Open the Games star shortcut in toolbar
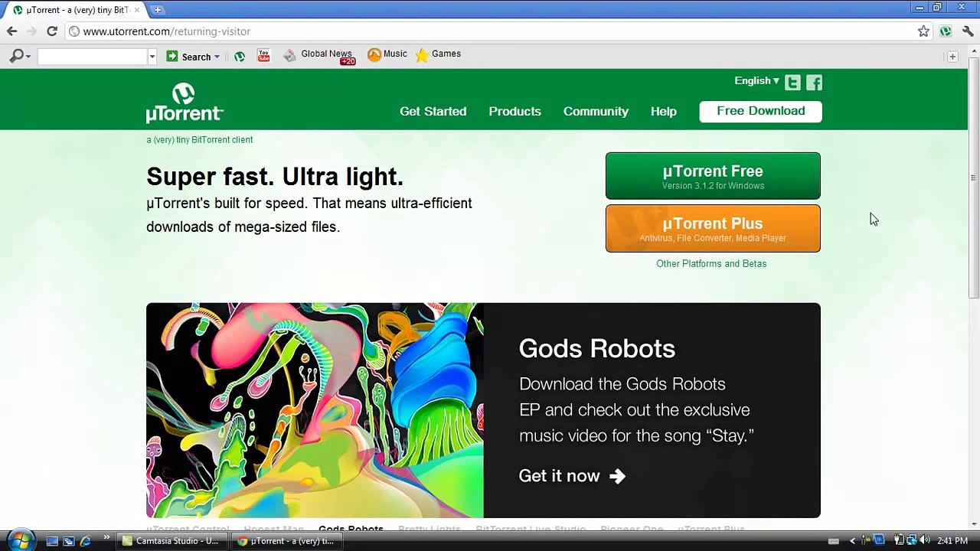The image size is (980, 551). tap(438, 54)
